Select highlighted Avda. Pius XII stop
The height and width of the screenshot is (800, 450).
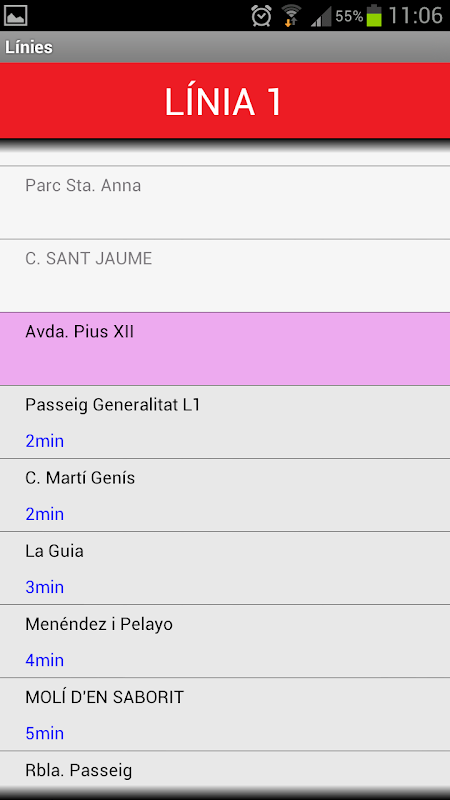225,349
